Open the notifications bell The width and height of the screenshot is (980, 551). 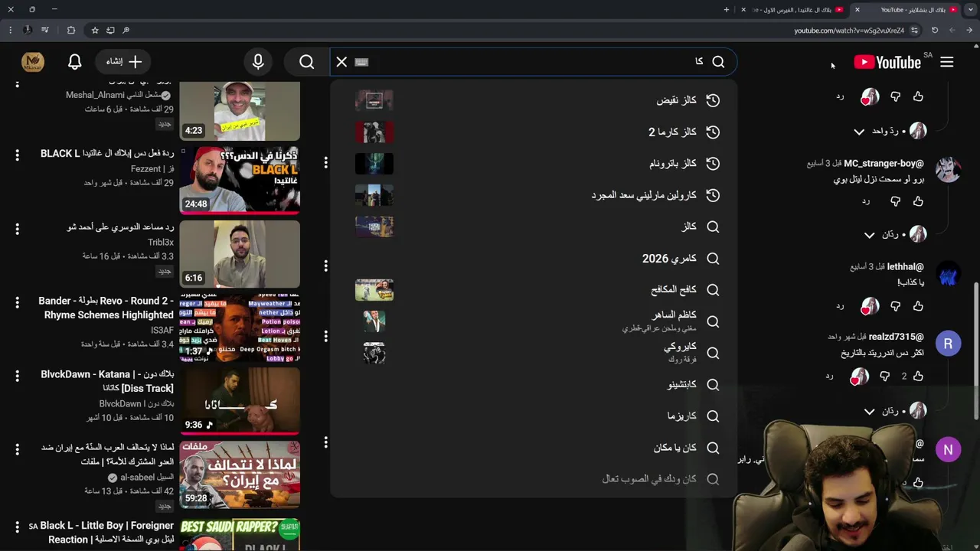(x=74, y=62)
